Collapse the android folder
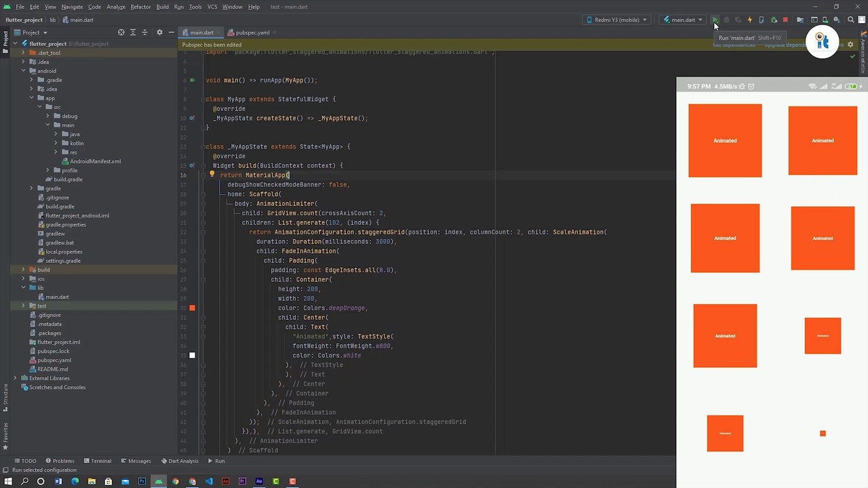The image size is (868, 488). click(x=24, y=70)
